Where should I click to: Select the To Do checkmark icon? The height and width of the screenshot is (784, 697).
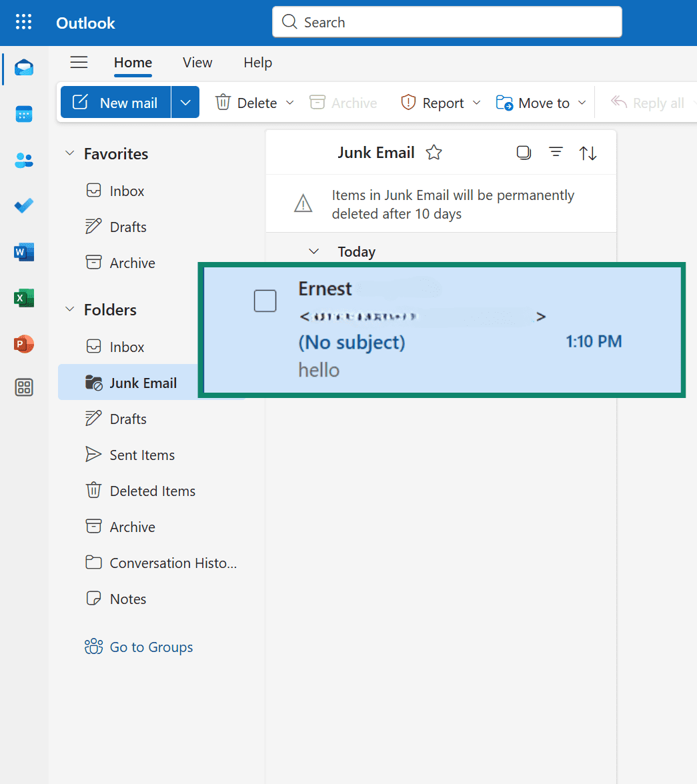(23, 205)
